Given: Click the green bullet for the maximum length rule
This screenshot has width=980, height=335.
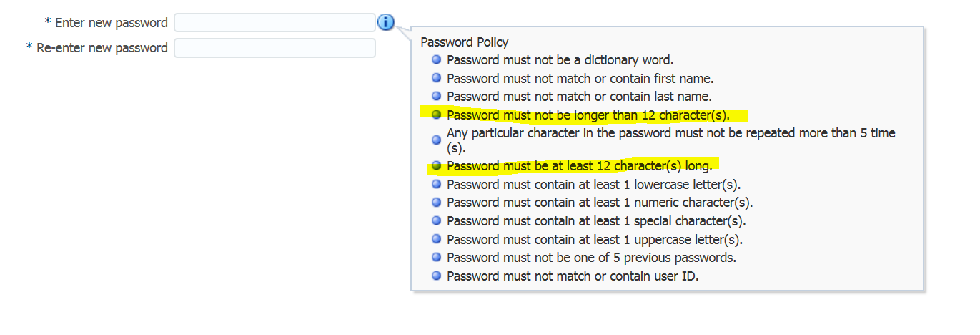Looking at the screenshot, I should coord(437,115).
